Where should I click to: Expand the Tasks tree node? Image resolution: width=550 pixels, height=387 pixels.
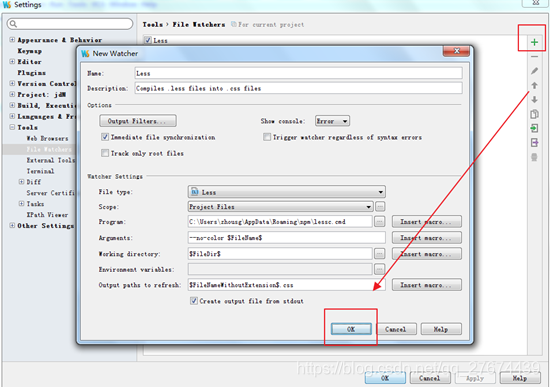coord(21,203)
